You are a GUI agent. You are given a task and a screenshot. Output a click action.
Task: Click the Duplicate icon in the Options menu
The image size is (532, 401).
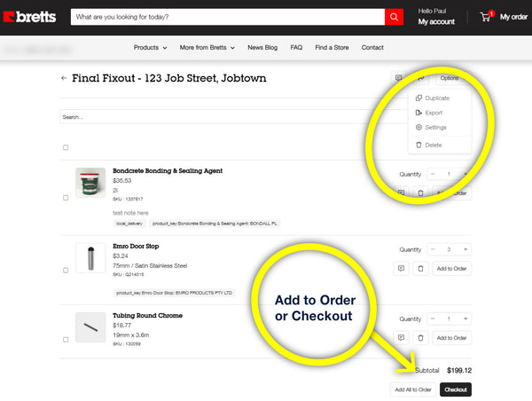coord(419,98)
